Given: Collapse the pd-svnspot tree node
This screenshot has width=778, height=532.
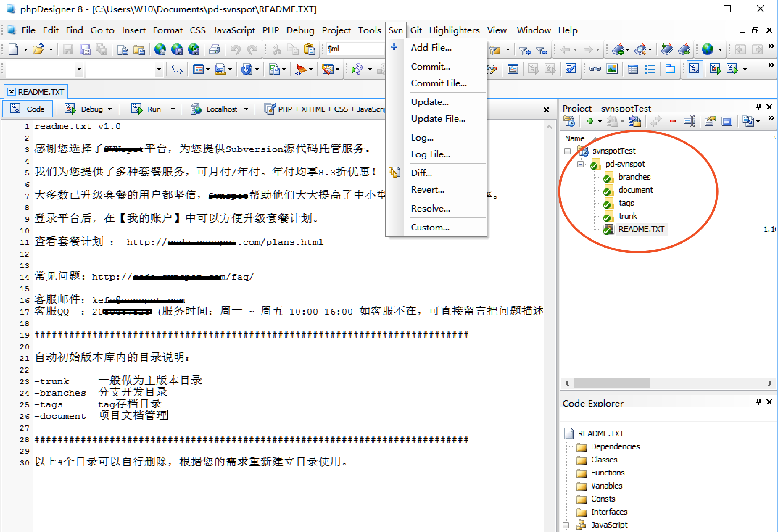Looking at the screenshot, I should 580,164.
